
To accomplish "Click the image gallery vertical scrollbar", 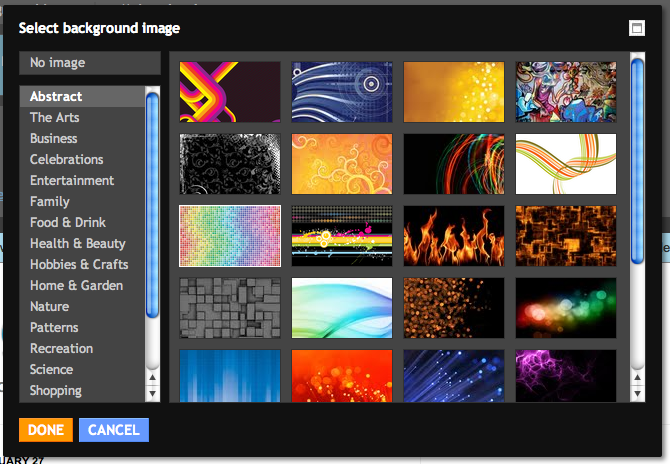I will coord(637,160).
